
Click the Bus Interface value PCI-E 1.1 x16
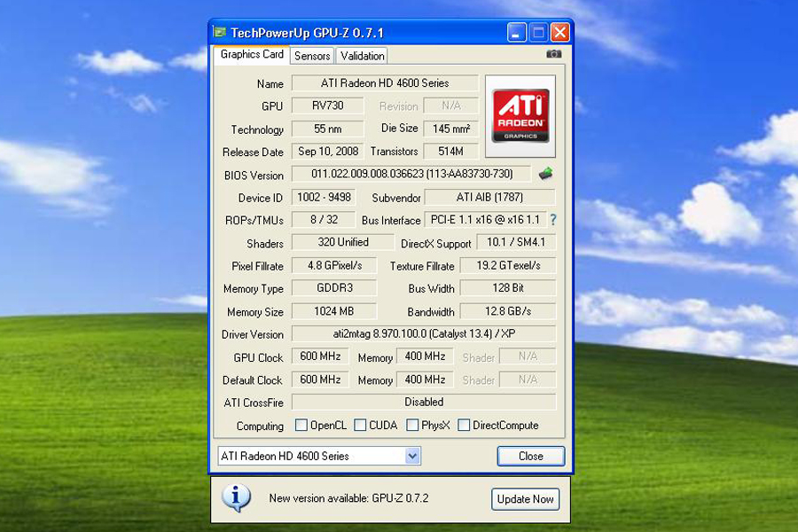[485, 219]
